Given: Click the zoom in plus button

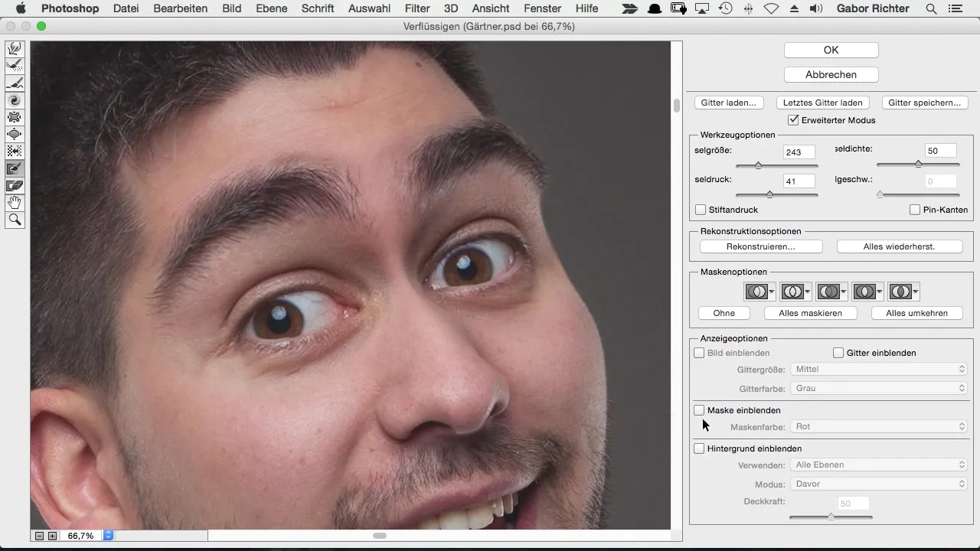Looking at the screenshot, I should (52, 536).
